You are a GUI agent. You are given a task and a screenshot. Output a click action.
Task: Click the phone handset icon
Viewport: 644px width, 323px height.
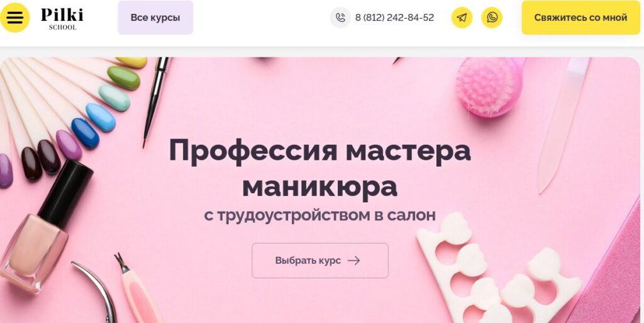point(340,18)
